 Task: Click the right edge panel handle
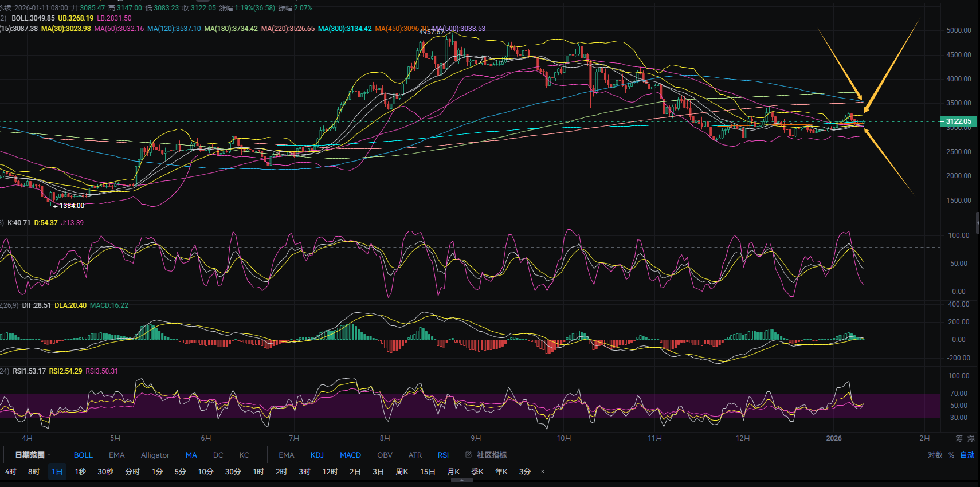(x=977, y=222)
